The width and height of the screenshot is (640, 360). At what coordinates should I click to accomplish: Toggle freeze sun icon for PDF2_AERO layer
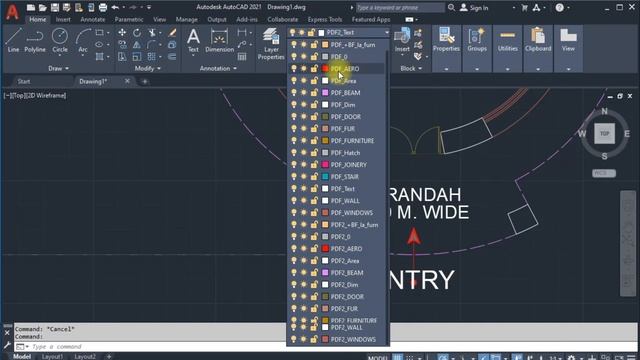(x=304, y=249)
